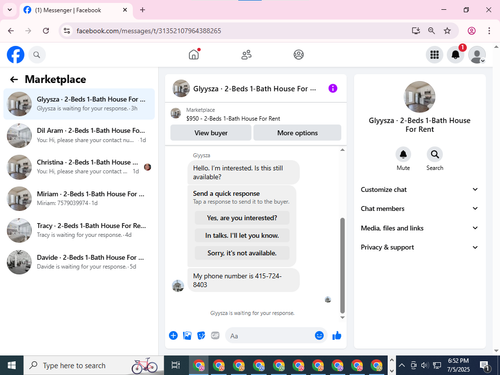The image size is (500, 375).
Task: Click the More options button
Action: (297, 133)
